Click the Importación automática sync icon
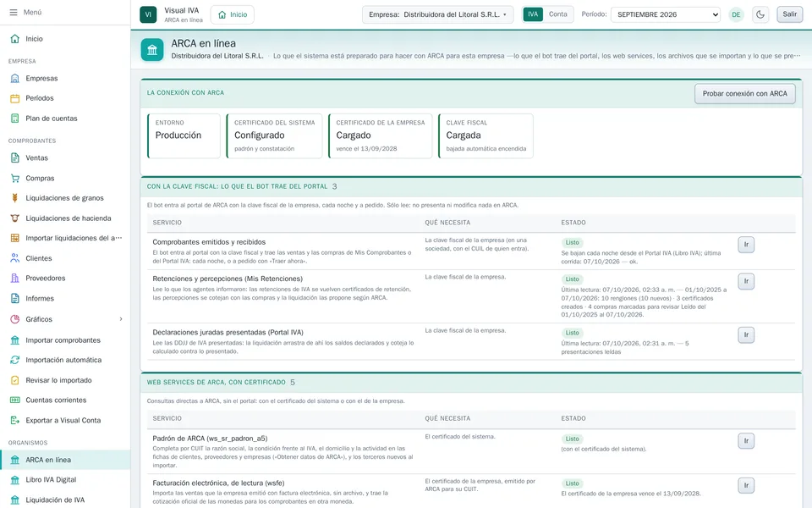The height and width of the screenshot is (508, 812). [15, 360]
